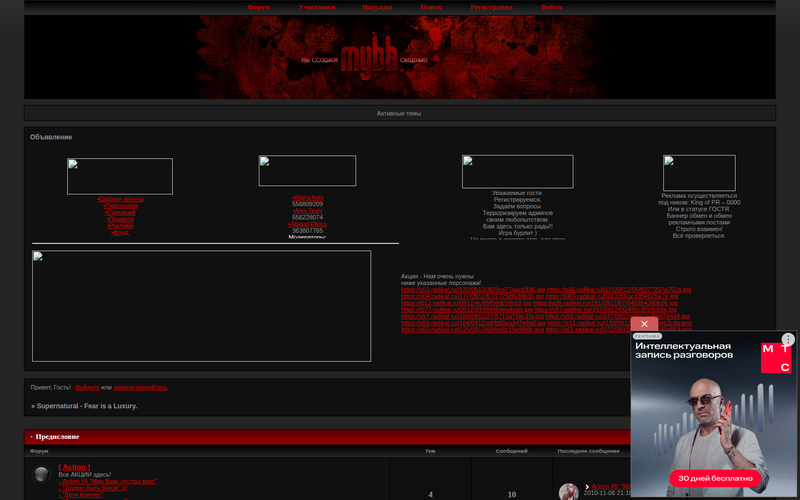The width and height of the screenshot is (800, 500).
Task: Open the Регистрация page from top menu
Action: coord(491,7)
